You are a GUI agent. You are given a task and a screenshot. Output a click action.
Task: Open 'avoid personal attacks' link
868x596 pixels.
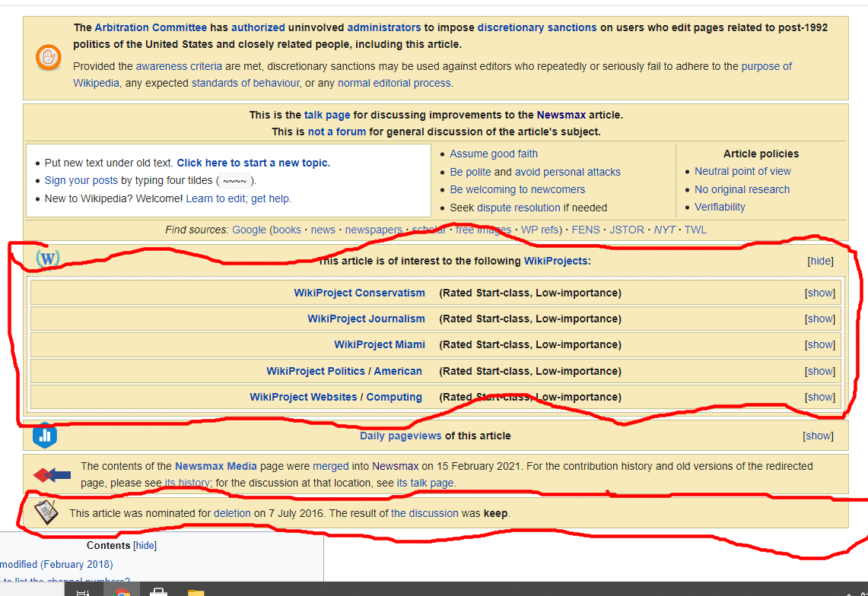(x=568, y=172)
